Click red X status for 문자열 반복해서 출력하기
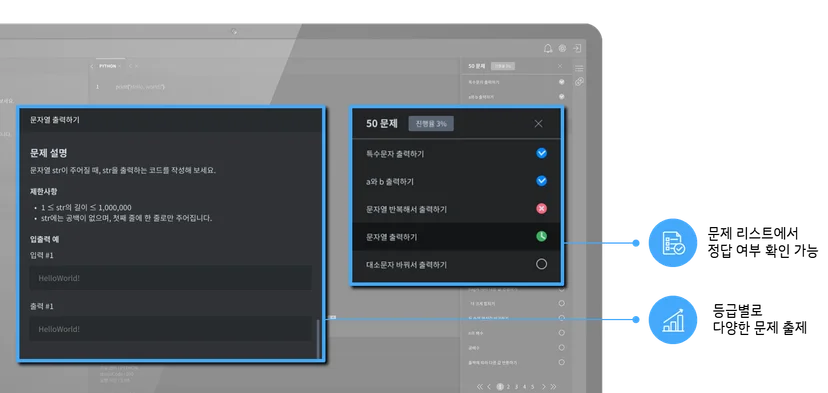The width and height of the screenshot is (828, 393). [x=541, y=209]
